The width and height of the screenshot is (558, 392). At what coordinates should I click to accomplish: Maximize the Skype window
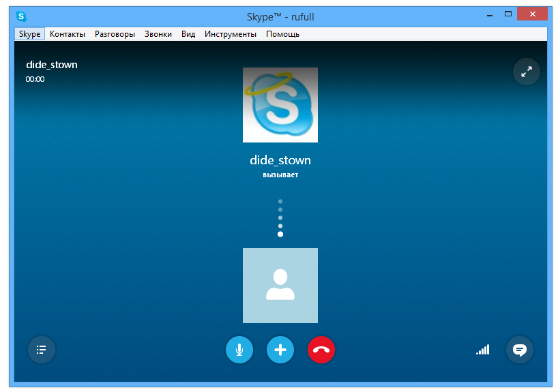coord(508,14)
